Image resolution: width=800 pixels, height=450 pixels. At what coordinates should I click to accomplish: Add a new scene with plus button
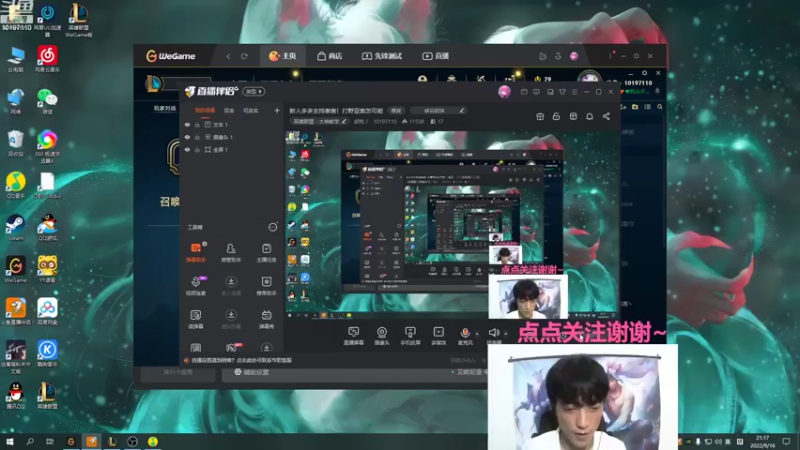277,110
